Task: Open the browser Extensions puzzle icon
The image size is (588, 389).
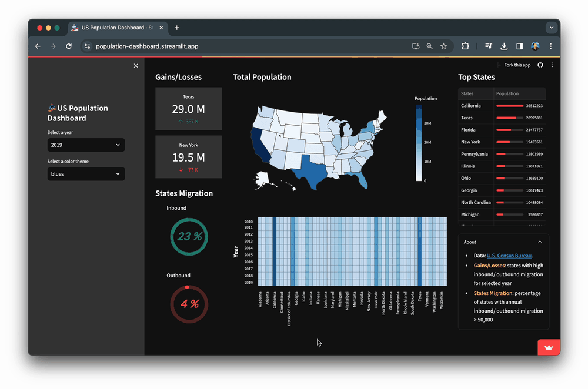Action: click(x=465, y=46)
